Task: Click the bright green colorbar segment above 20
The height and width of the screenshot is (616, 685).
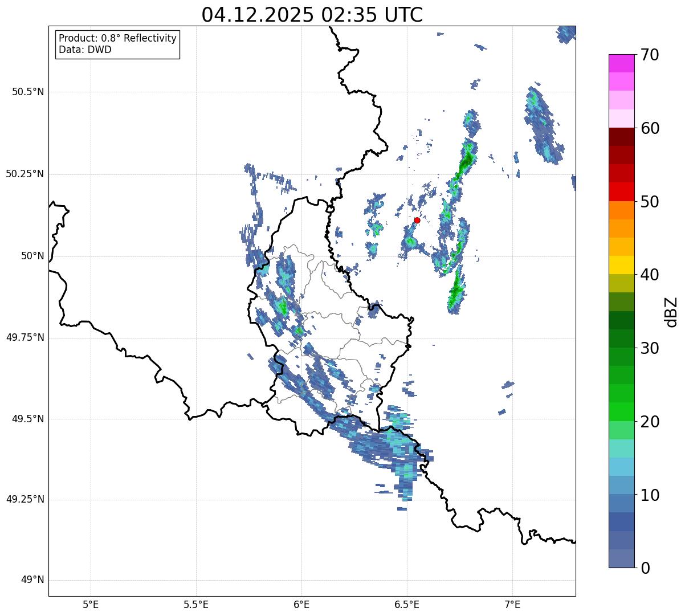Action: coord(621,412)
